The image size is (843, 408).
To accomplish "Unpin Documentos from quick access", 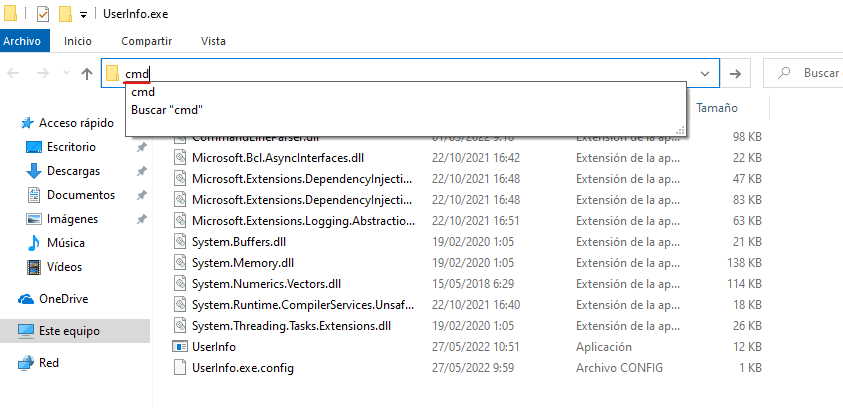I will [141, 195].
